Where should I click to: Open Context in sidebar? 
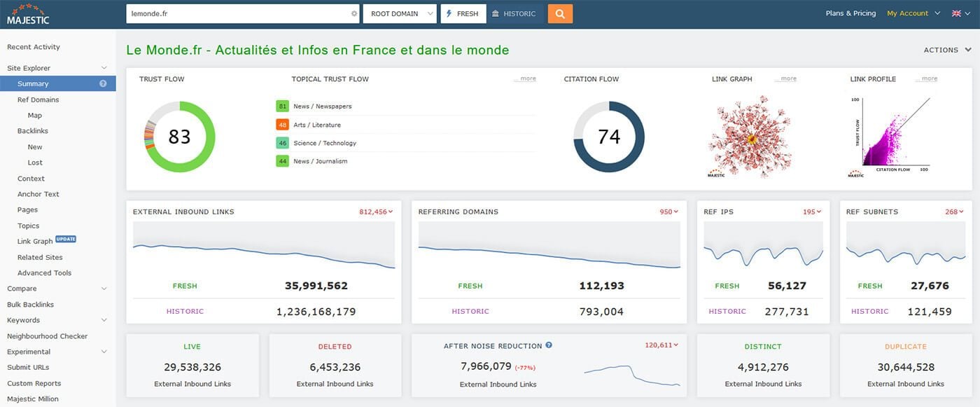tap(31, 179)
